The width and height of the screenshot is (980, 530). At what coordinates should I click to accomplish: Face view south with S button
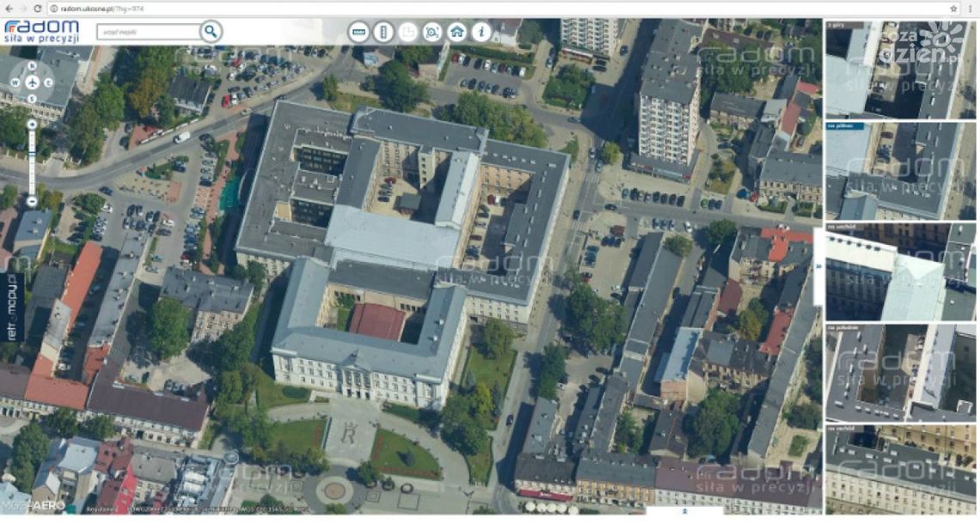click(32, 99)
